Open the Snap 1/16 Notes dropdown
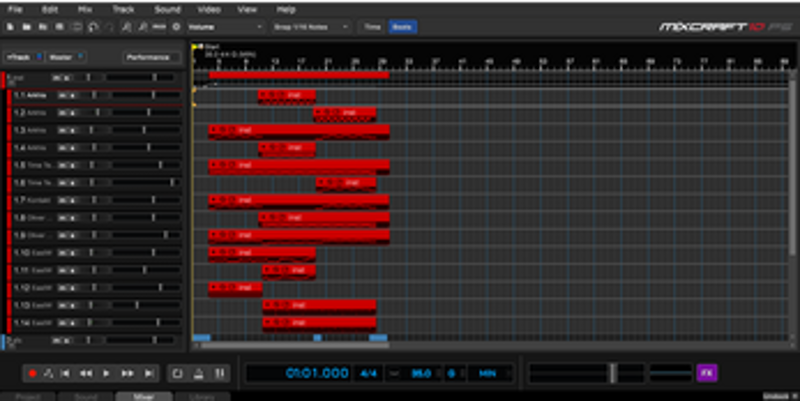 click(x=311, y=27)
